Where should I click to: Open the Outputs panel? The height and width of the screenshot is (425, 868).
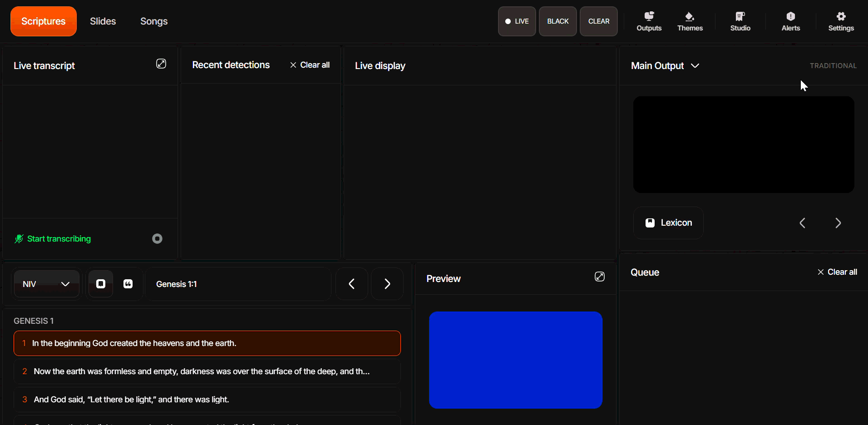649,21
